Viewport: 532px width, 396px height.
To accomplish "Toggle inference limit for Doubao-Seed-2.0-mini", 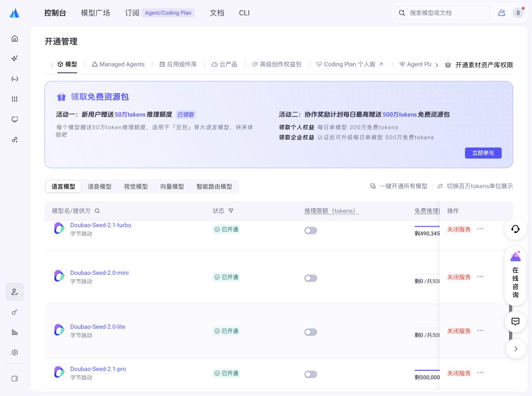I will 311,279.
